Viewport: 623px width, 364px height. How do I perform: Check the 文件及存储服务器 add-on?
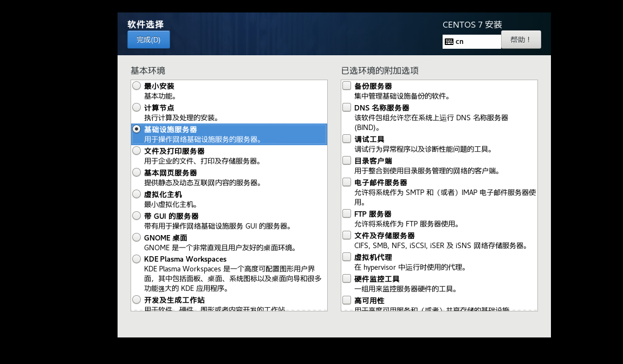[347, 235]
